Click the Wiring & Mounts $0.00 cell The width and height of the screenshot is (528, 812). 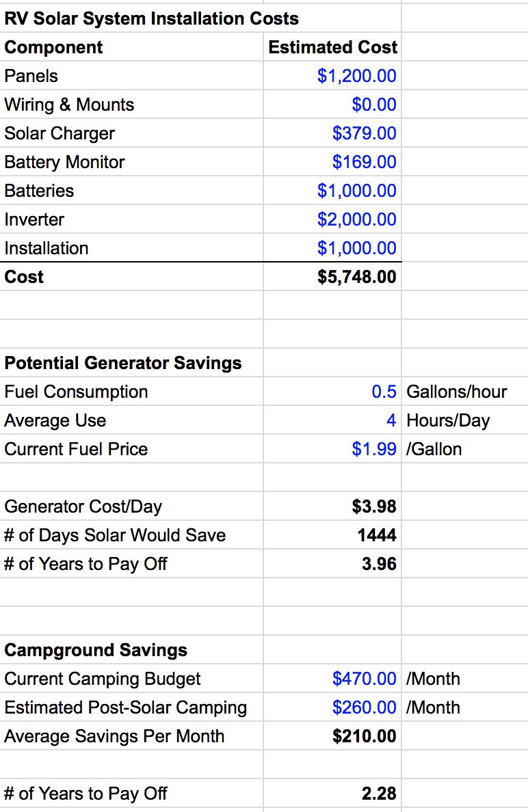[x=373, y=105]
